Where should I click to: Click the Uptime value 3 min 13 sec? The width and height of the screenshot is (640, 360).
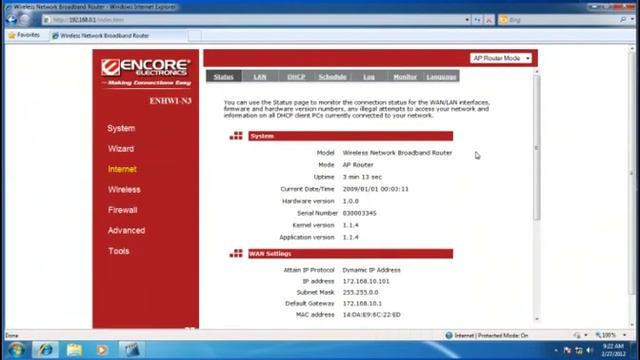362,177
